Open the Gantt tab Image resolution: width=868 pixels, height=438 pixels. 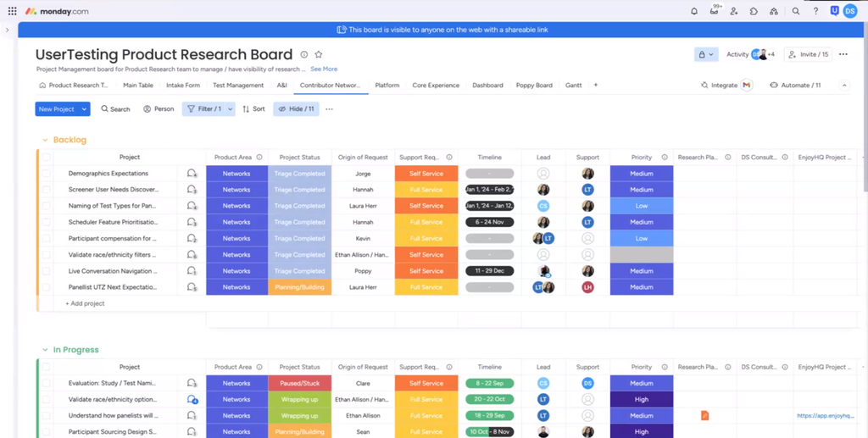click(574, 86)
